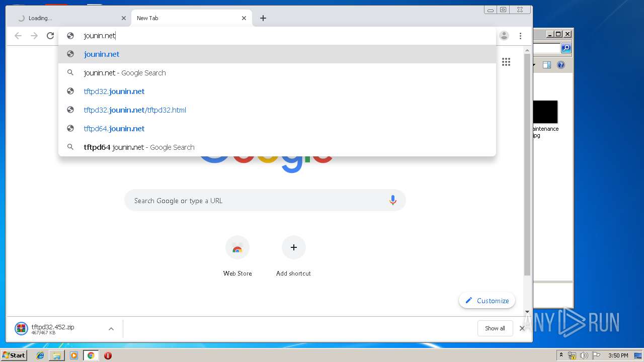Open the Chrome three-dot menu
This screenshot has height=362, width=644.
(x=520, y=36)
